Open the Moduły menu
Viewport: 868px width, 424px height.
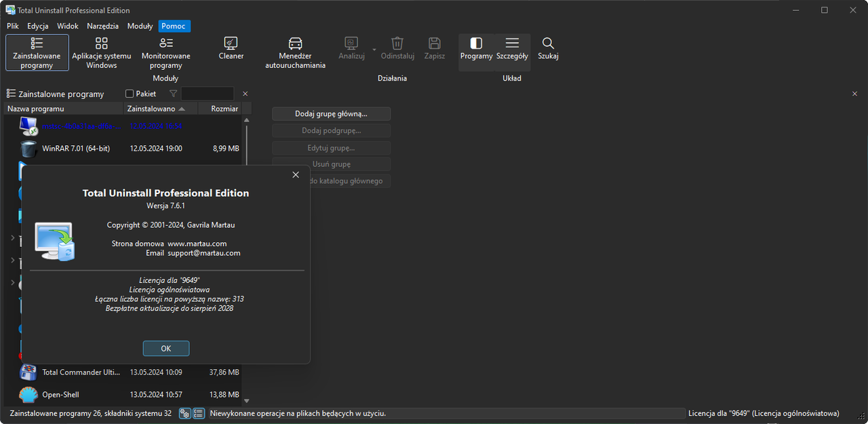coord(140,26)
